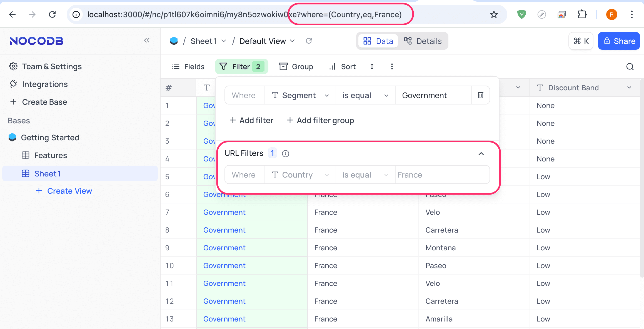
Task: Refresh the Default View
Action: click(309, 41)
